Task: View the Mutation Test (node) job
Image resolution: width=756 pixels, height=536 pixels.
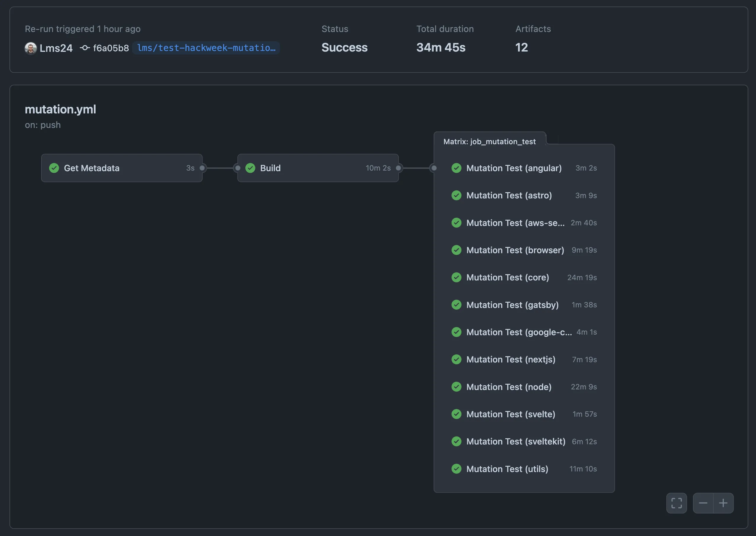Action: [509, 386]
